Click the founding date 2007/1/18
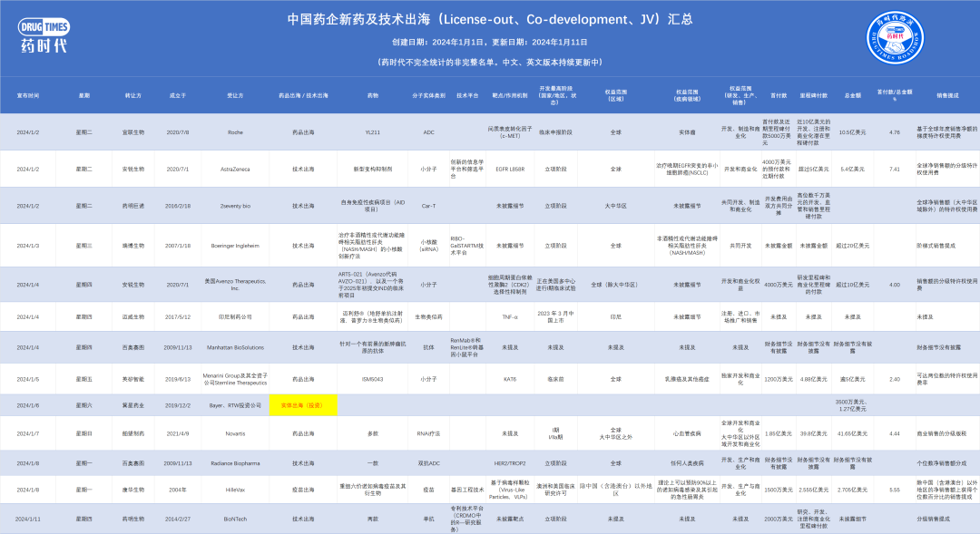980x534 pixels. [178, 246]
